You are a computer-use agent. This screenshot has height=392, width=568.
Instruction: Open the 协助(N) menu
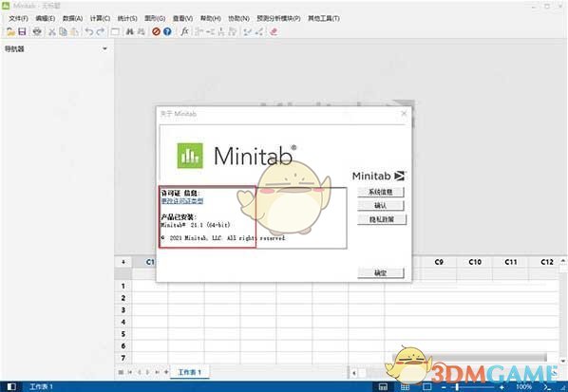pyautogui.click(x=238, y=18)
